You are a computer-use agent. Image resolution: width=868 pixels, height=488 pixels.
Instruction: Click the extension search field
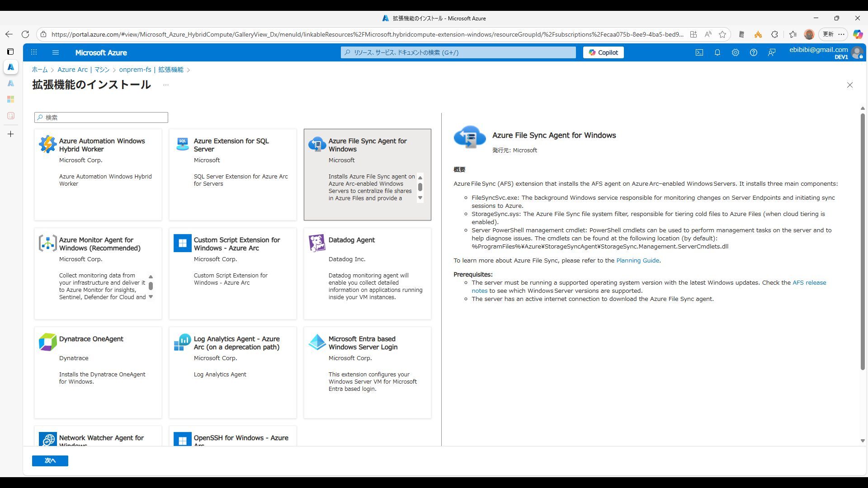click(101, 117)
